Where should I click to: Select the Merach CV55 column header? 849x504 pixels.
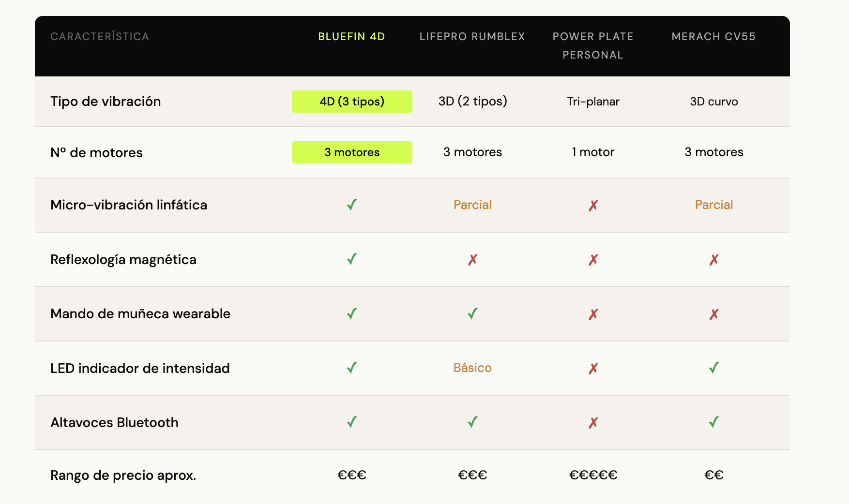point(713,37)
